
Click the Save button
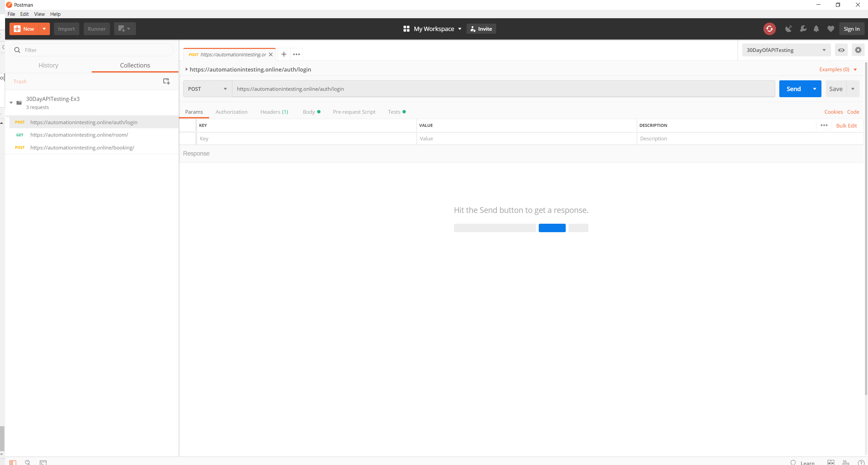pos(836,89)
